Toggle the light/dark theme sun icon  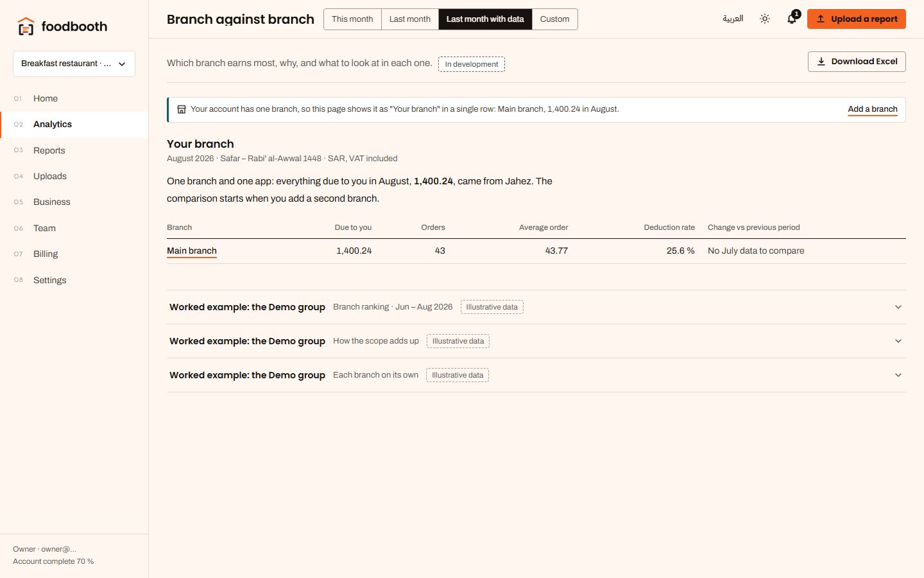[x=765, y=19]
